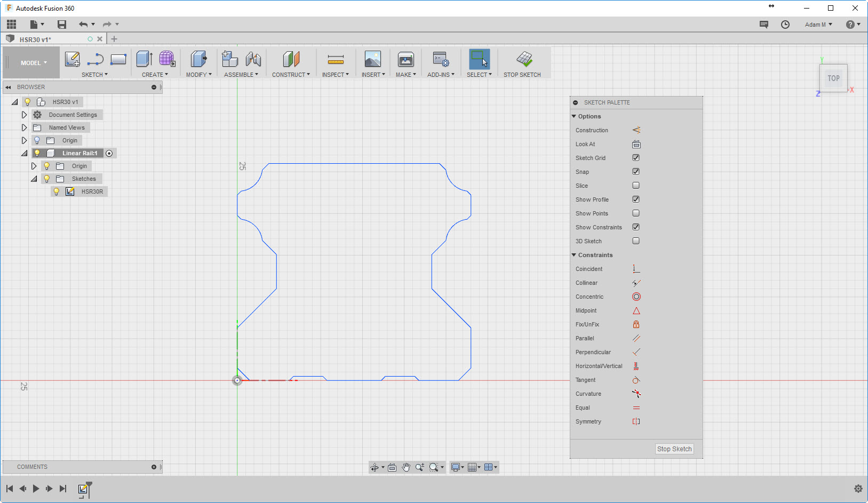The image size is (868, 503).
Task: Apply the Coincident constraint icon
Action: tap(636, 269)
